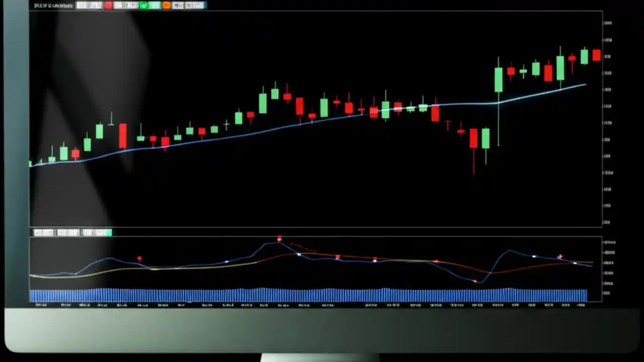This screenshot has height=362, width=644.
Task: Click the red record-style toolbar icon
Action: tap(108, 6)
